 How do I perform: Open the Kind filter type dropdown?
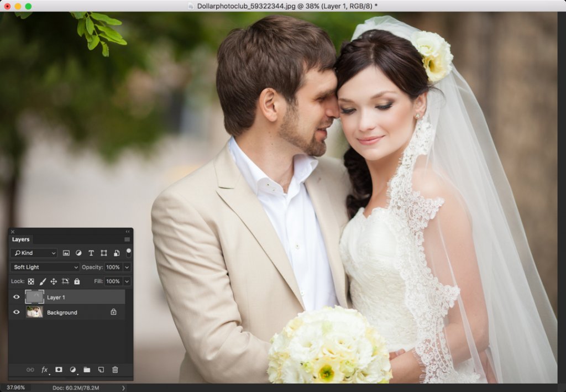34,253
